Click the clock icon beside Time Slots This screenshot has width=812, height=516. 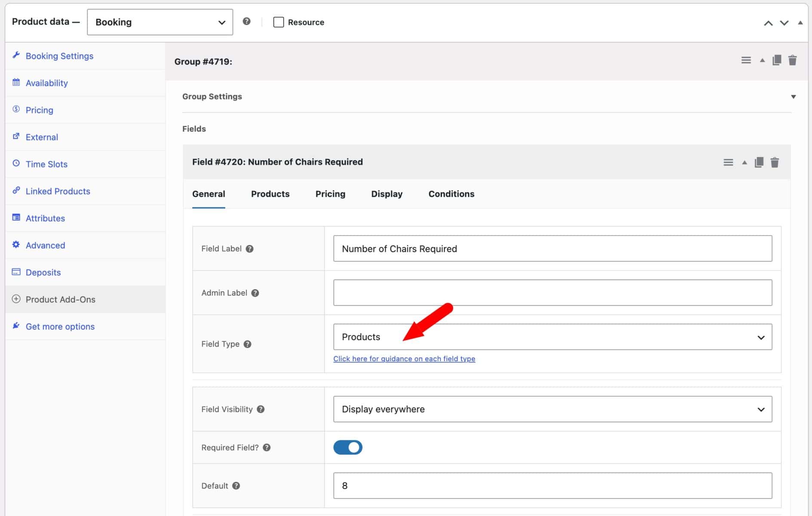tap(16, 163)
